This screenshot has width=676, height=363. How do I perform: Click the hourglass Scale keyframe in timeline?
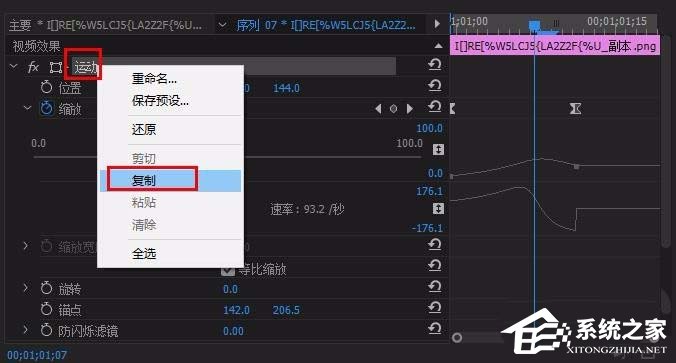[575, 108]
